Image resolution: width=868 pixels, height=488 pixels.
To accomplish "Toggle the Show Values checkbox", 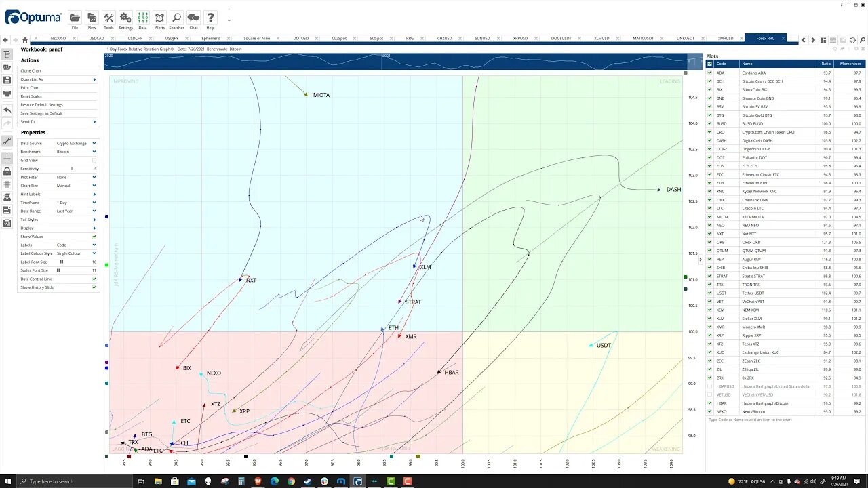I will (94, 237).
